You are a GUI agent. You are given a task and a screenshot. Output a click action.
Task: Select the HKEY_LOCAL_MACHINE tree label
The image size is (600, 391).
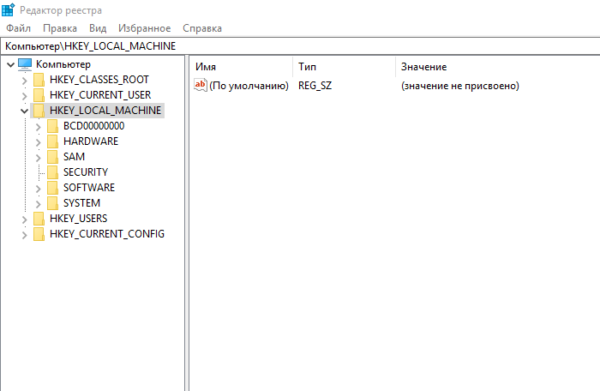[x=105, y=111]
